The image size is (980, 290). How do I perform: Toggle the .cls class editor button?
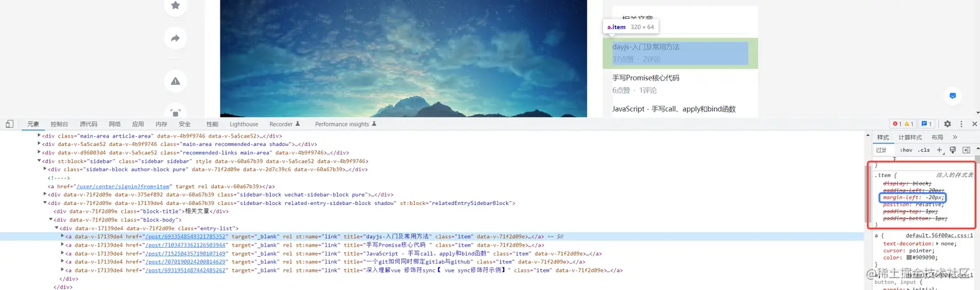tap(924, 150)
